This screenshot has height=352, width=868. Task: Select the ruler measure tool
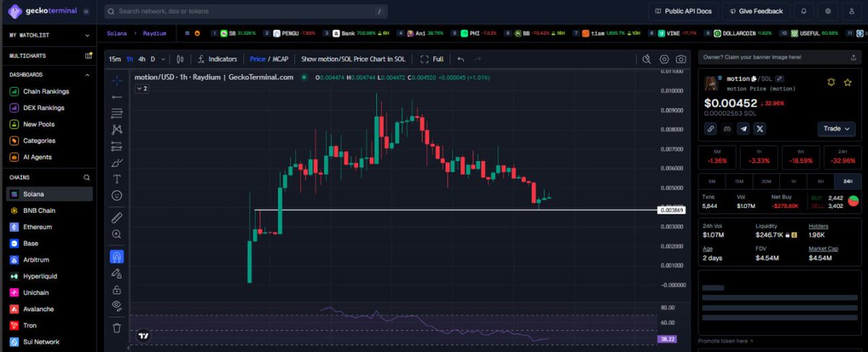117,217
